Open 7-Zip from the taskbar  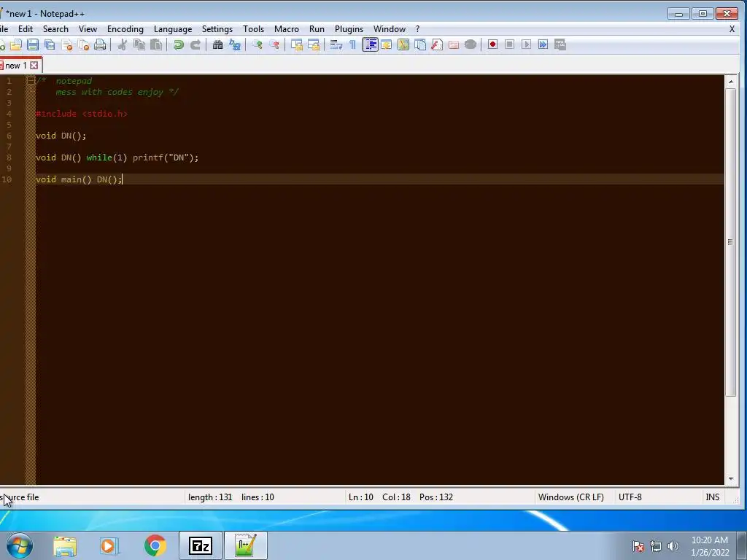pyautogui.click(x=200, y=545)
